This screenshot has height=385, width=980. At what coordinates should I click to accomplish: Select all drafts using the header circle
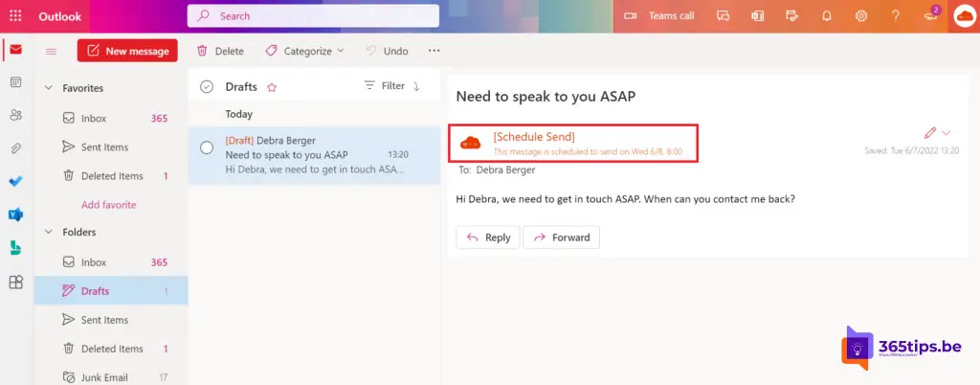207,86
